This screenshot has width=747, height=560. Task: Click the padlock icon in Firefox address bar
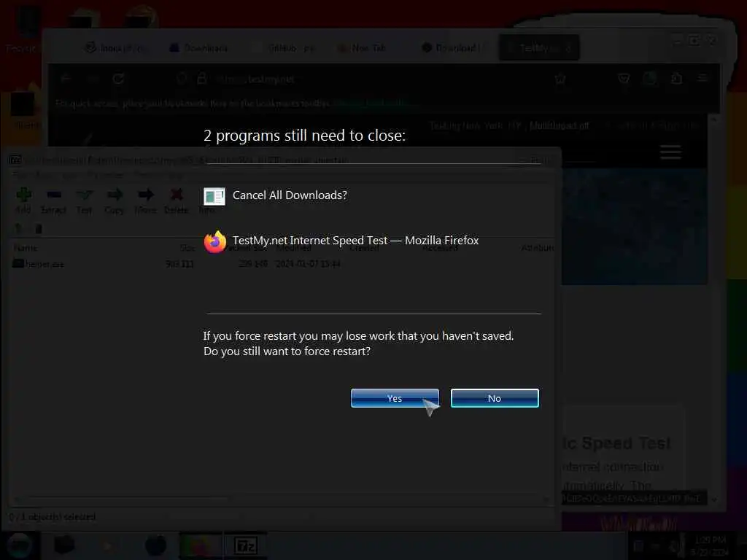(x=201, y=79)
